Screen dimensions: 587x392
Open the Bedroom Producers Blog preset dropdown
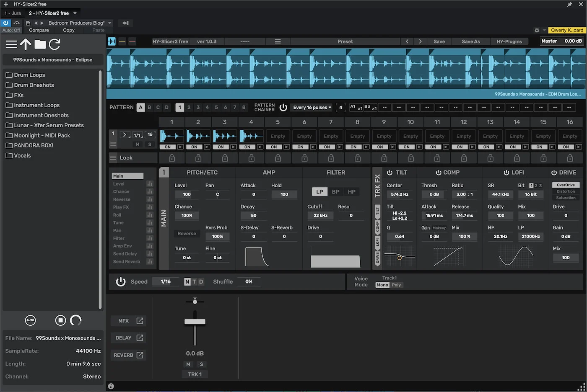point(79,23)
